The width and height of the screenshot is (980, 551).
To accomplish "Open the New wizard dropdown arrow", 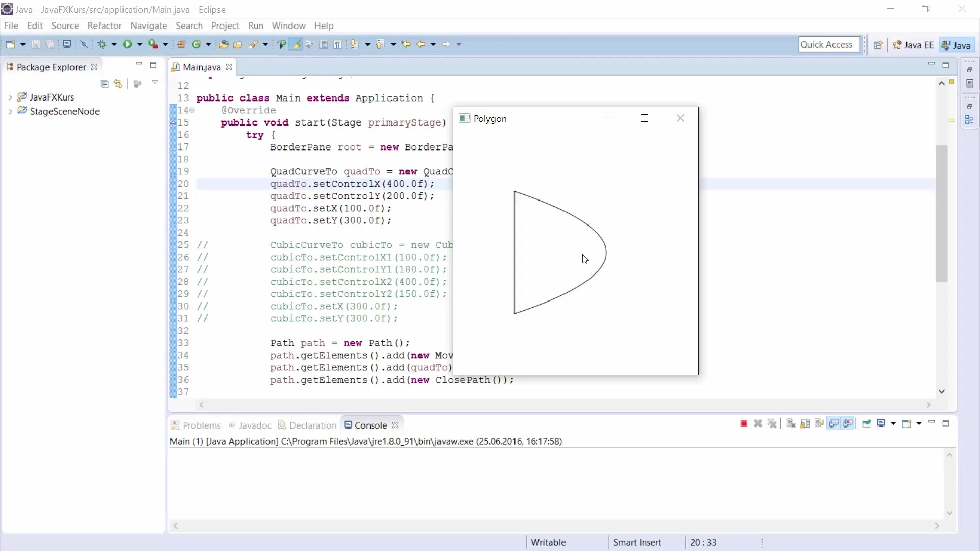I will [x=22, y=44].
